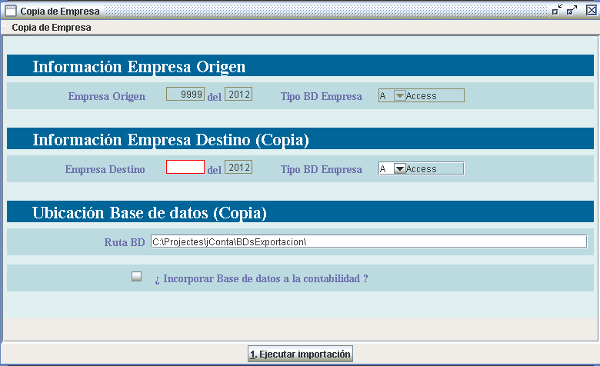Click the Empresa Destino label
600x366 pixels.
[105, 169]
